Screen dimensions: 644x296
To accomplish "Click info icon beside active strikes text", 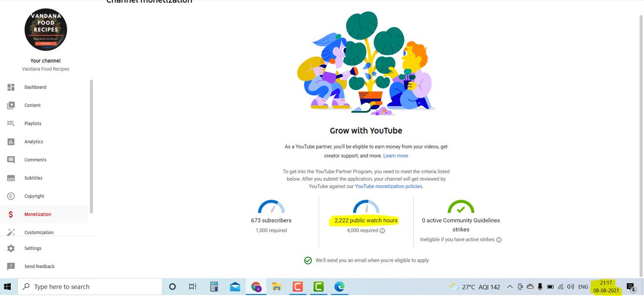I will point(499,240).
